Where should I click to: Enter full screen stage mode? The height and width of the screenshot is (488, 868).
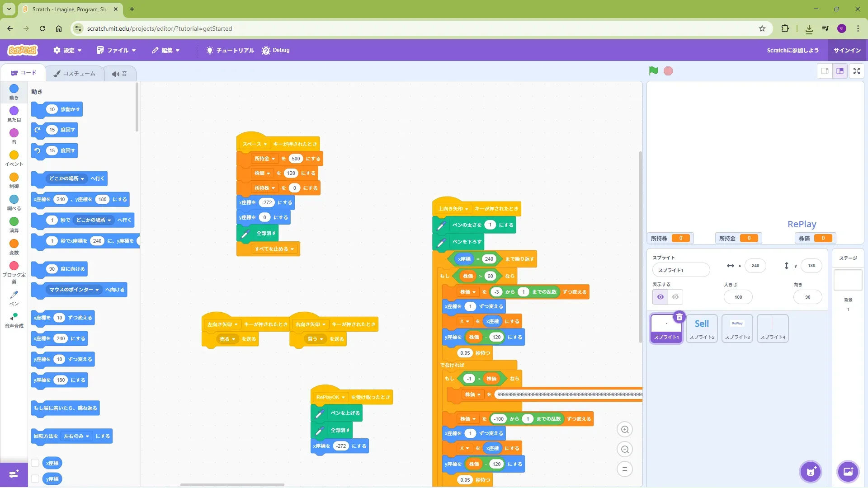pos(856,71)
